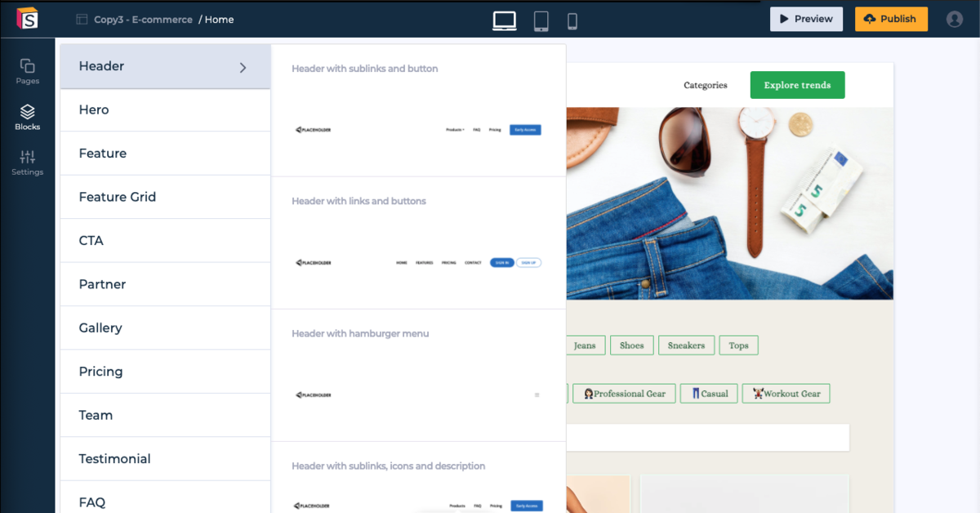Image resolution: width=980 pixels, height=513 pixels.
Task: Click the Home breadcrumb
Action: tap(219, 20)
